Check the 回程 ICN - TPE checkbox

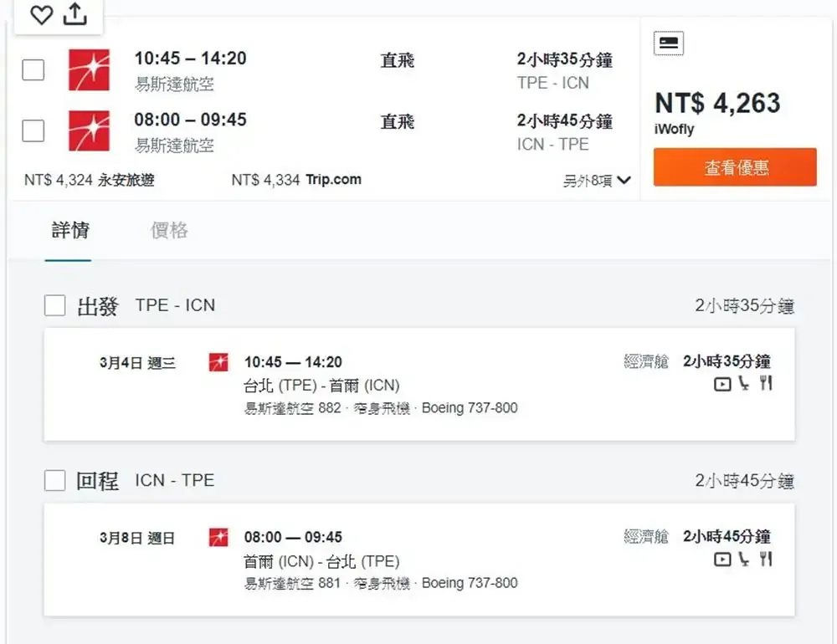pos(55,481)
